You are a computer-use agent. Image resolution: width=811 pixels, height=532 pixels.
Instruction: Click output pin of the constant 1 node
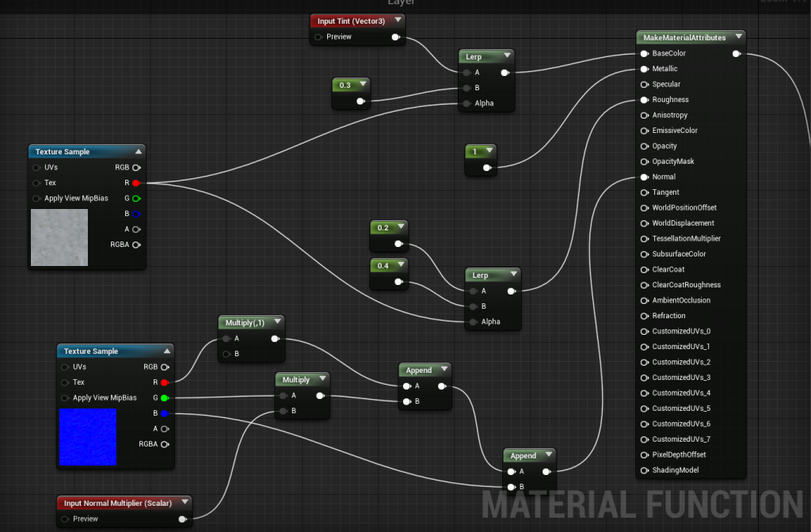[487, 168]
